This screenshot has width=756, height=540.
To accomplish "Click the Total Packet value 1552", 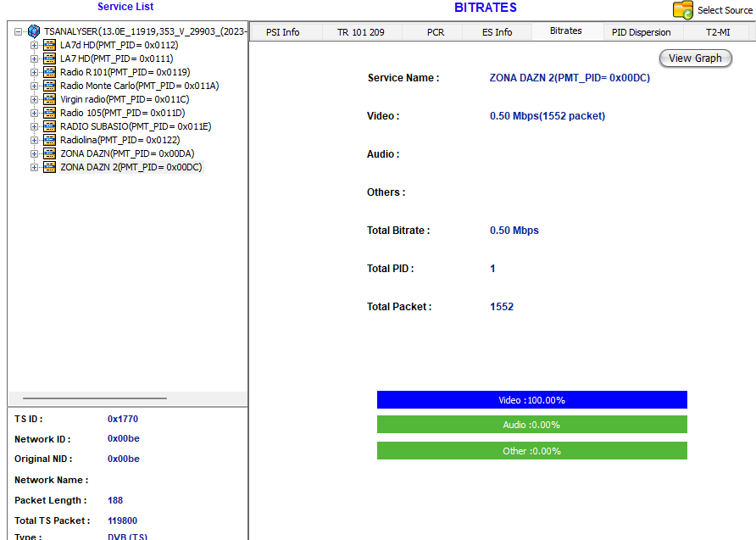I will [x=502, y=307].
